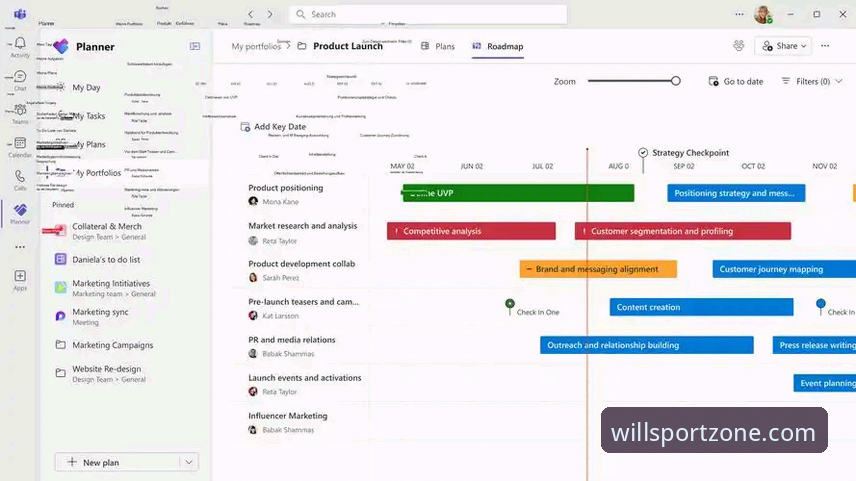Select Launch events and activations row
856x481 pixels.
(x=305, y=378)
